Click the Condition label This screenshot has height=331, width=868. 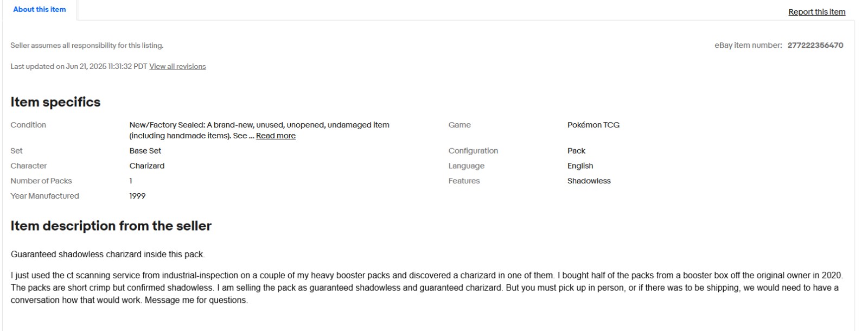tap(28, 125)
